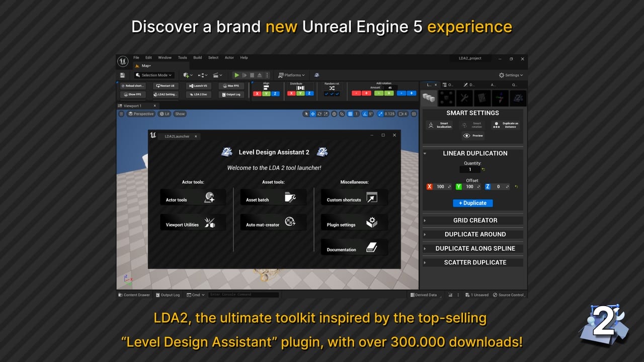Toggle the Preview eye option
This screenshot has height=362, width=644.
[x=473, y=136]
